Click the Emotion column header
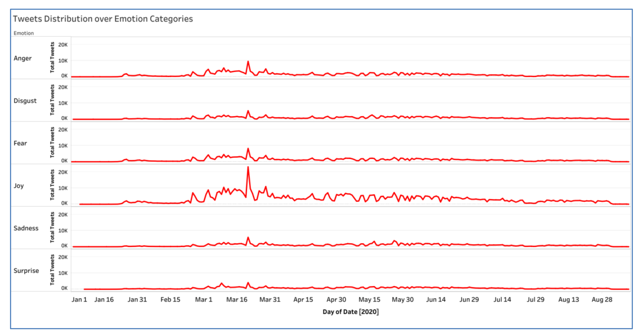 pyautogui.click(x=23, y=33)
